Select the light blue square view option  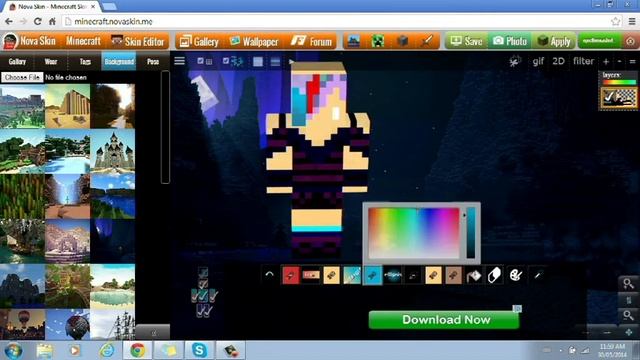258,61
